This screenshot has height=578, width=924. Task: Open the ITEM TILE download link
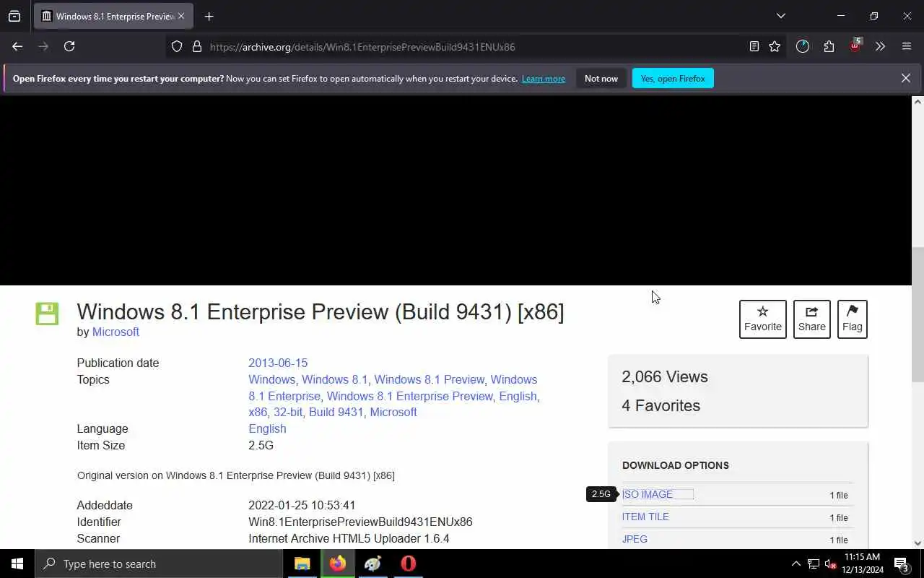pyautogui.click(x=645, y=517)
